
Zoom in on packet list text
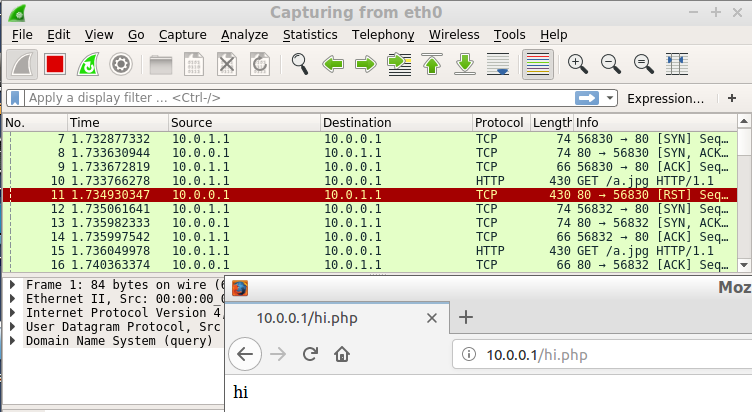coord(577,65)
